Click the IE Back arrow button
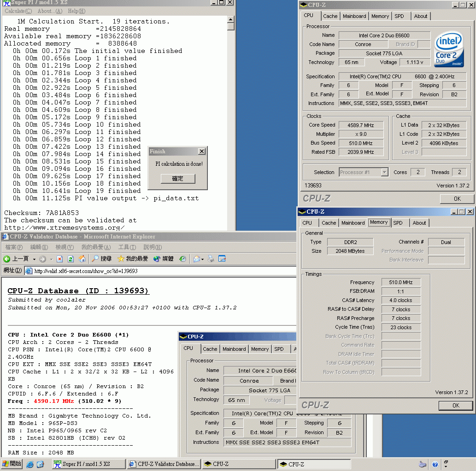Image resolution: width=476 pixels, height=471 pixels. click(x=16, y=259)
